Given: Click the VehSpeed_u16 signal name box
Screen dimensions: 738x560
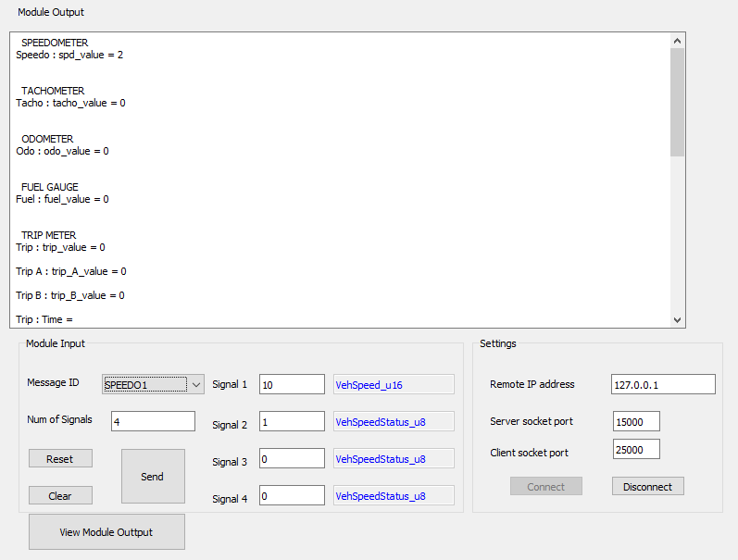Looking at the screenshot, I should point(394,384).
